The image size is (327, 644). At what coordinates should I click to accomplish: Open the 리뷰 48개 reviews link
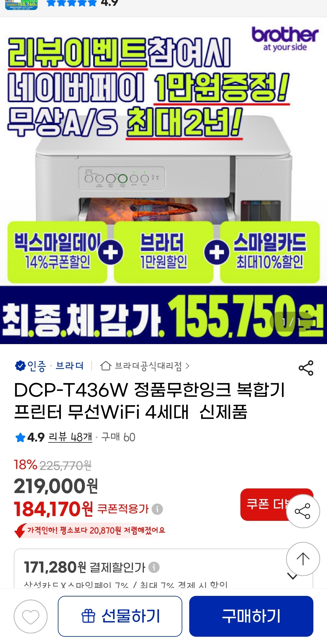70,437
